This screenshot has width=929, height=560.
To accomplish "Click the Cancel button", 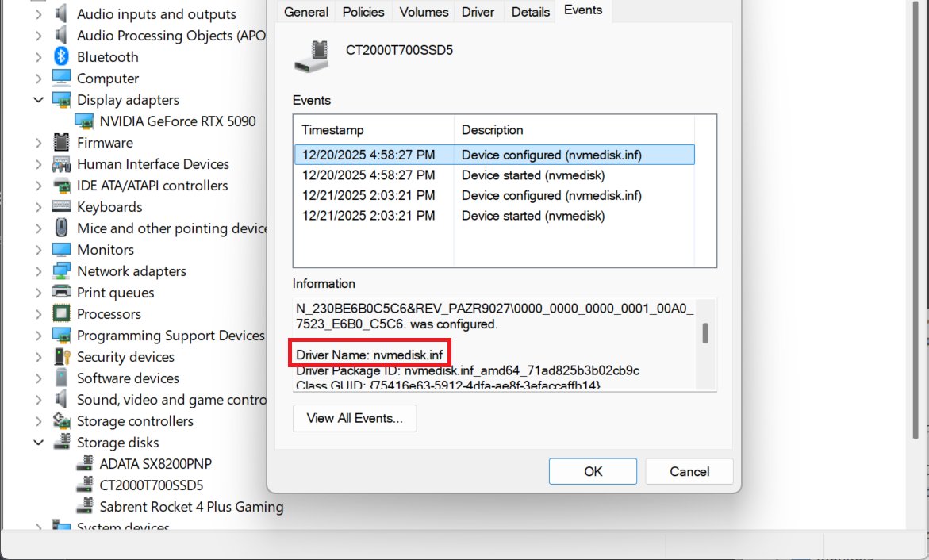I will point(689,471).
